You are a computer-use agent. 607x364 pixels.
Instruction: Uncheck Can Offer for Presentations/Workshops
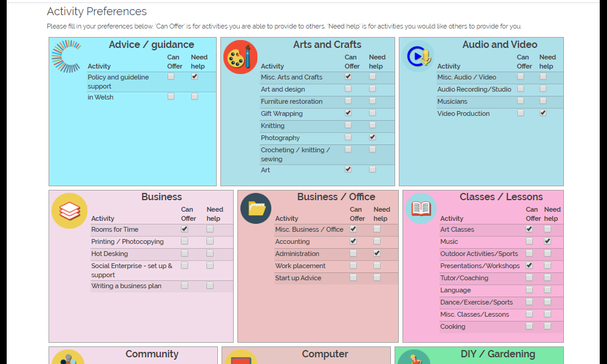click(529, 265)
